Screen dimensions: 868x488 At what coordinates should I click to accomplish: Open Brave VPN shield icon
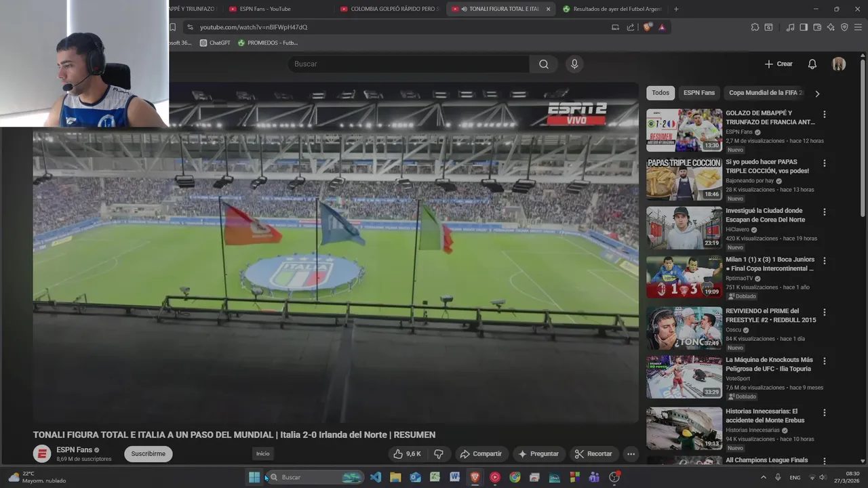[x=844, y=27]
